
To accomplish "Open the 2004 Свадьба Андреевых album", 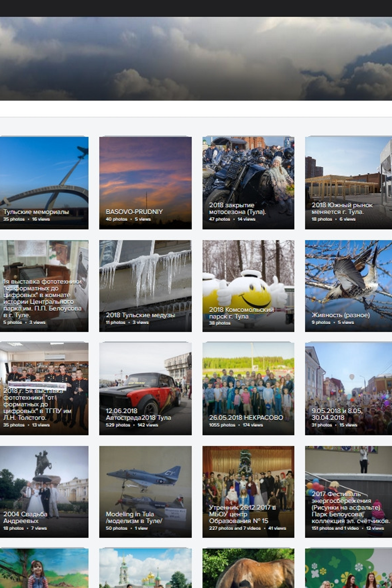I will 44,491.
